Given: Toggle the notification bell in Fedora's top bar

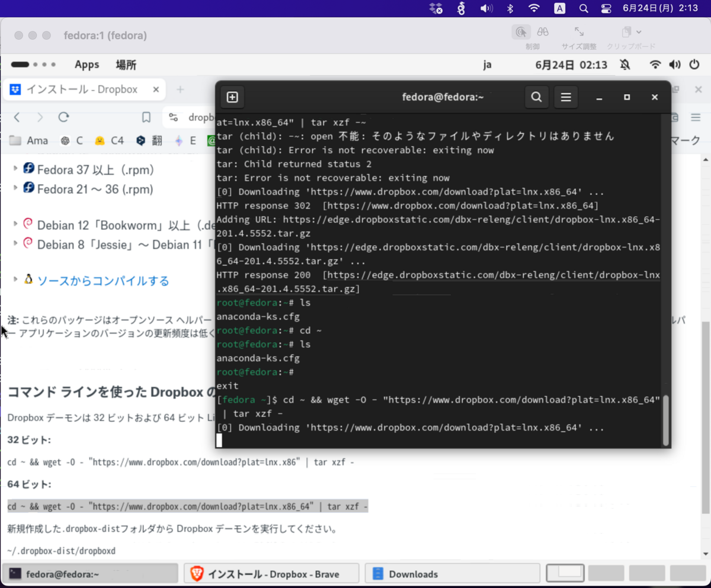Looking at the screenshot, I should (x=625, y=64).
